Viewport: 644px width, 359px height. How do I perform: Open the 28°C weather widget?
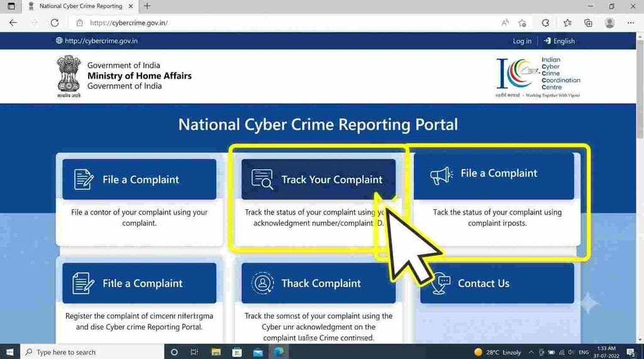pyautogui.click(x=497, y=352)
